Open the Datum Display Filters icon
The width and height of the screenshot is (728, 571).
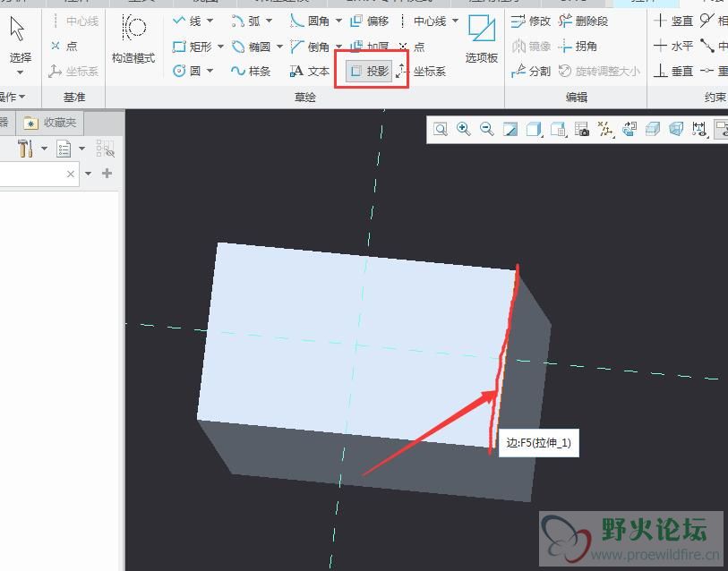point(605,129)
